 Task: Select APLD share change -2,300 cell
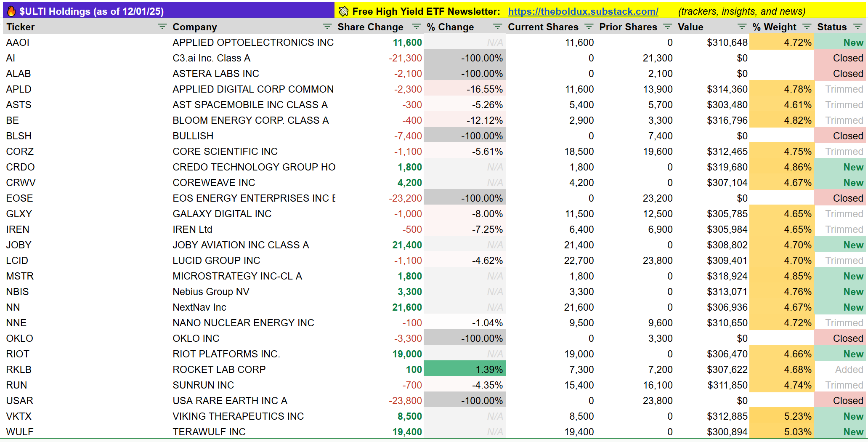coord(379,89)
